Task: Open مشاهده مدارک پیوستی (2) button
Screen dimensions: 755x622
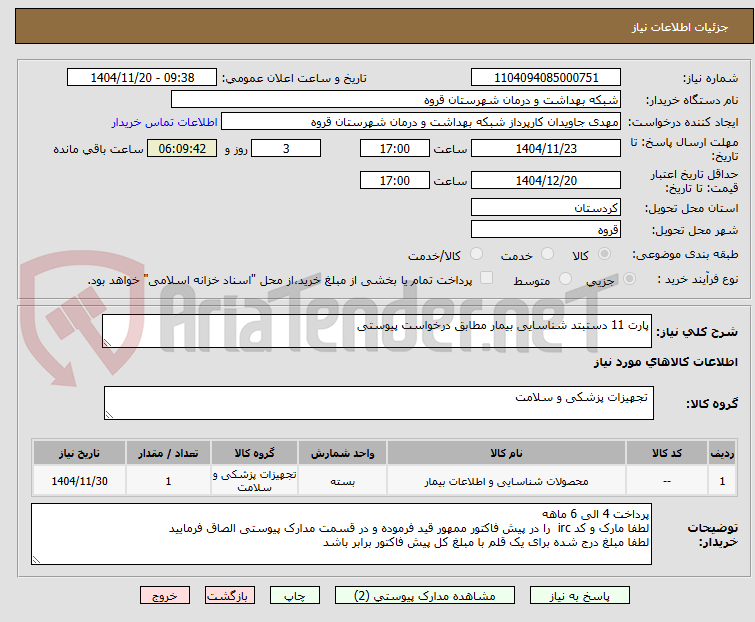Action: pyautogui.click(x=425, y=596)
